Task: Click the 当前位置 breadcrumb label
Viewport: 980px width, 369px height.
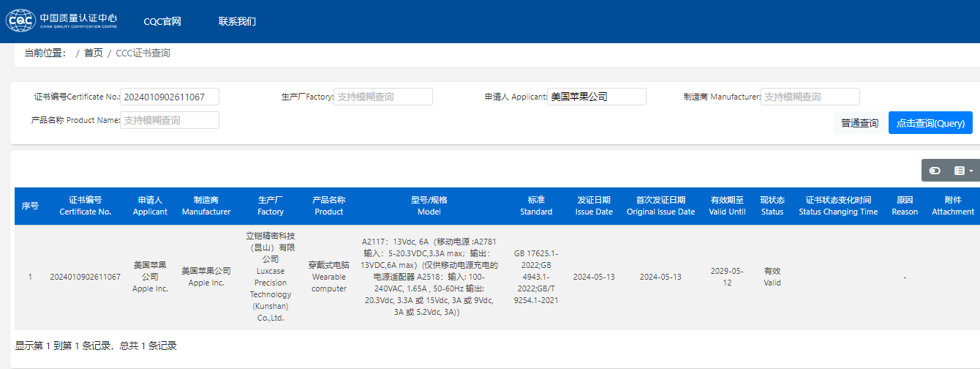Action: pos(46,53)
